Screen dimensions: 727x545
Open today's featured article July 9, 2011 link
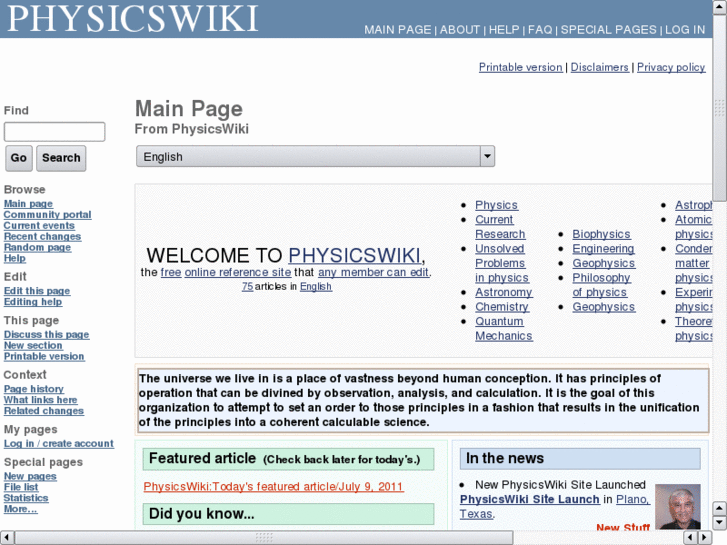tap(274, 487)
